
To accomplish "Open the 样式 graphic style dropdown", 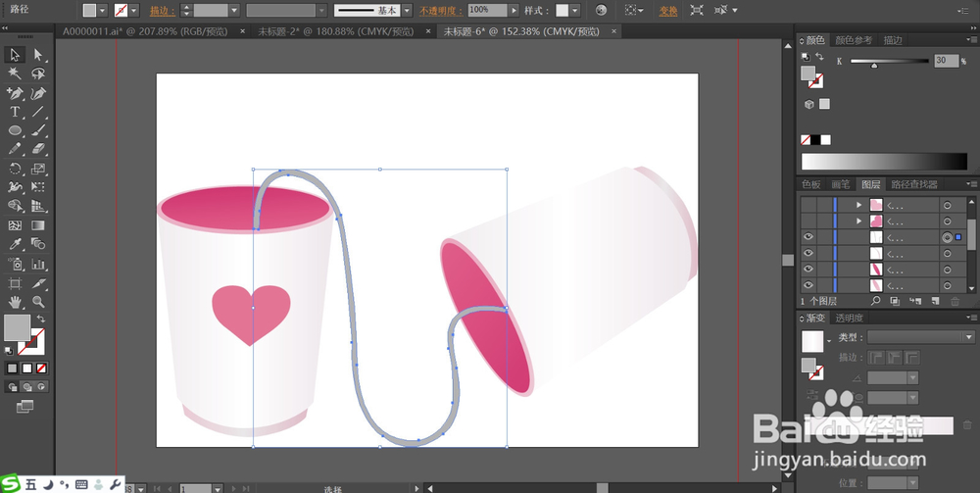I will (x=575, y=11).
